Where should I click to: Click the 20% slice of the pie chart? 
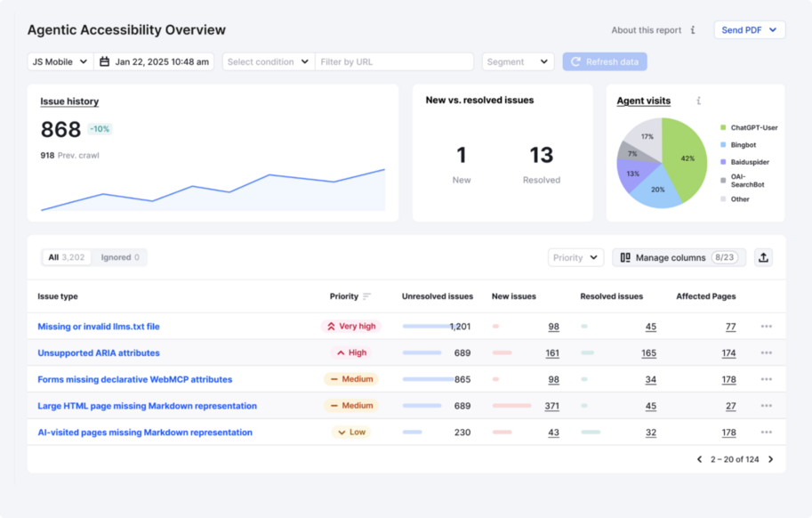pos(657,190)
